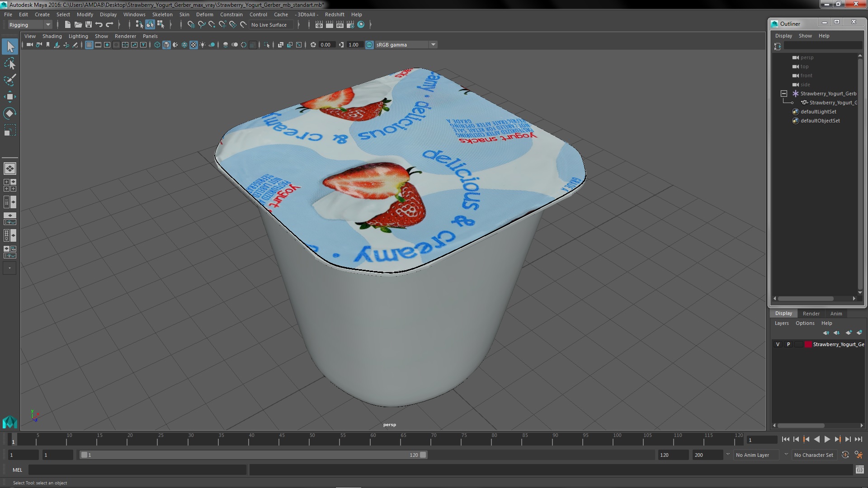Image resolution: width=868 pixels, height=488 pixels.
Task: Switch to the Anim layer tab
Action: pyautogui.click(x=836, y=314)
